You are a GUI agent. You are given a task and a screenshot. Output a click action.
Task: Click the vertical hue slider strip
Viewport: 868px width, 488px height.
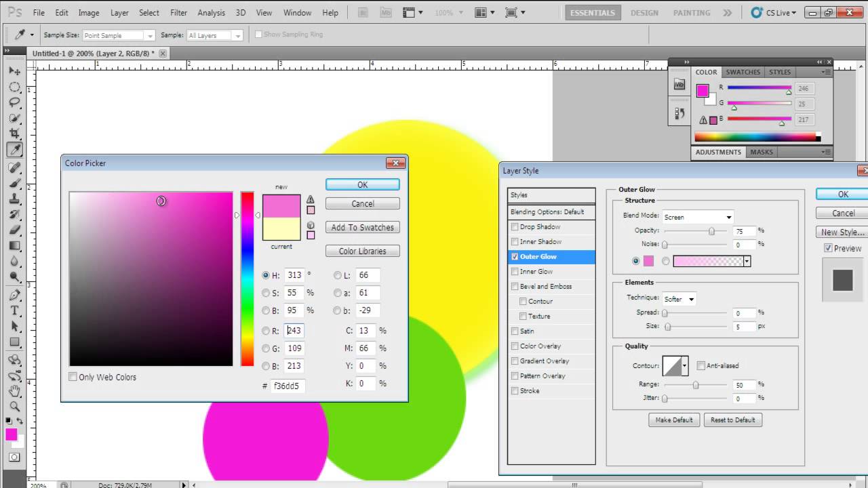coord(248,279)
